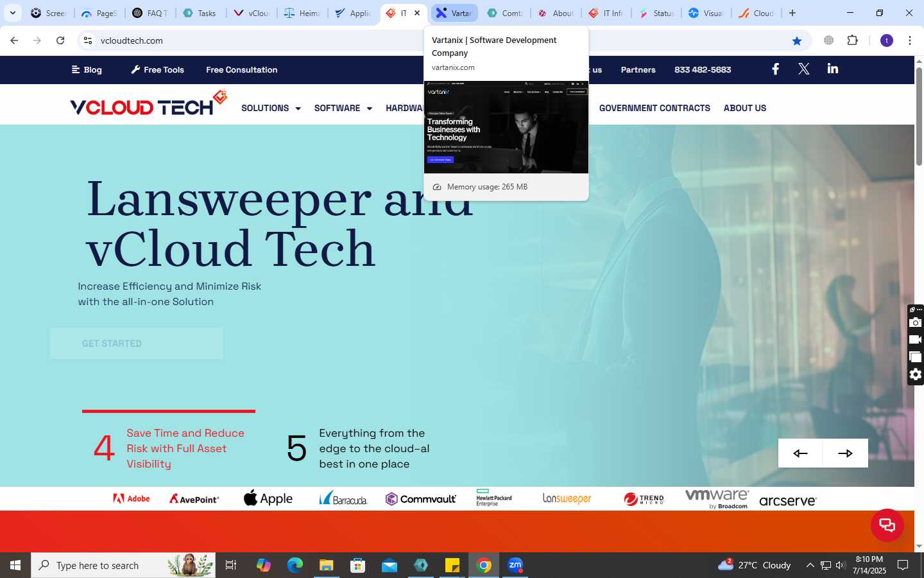
Task: Open the Partners link
Action: (x=638, y=70)
